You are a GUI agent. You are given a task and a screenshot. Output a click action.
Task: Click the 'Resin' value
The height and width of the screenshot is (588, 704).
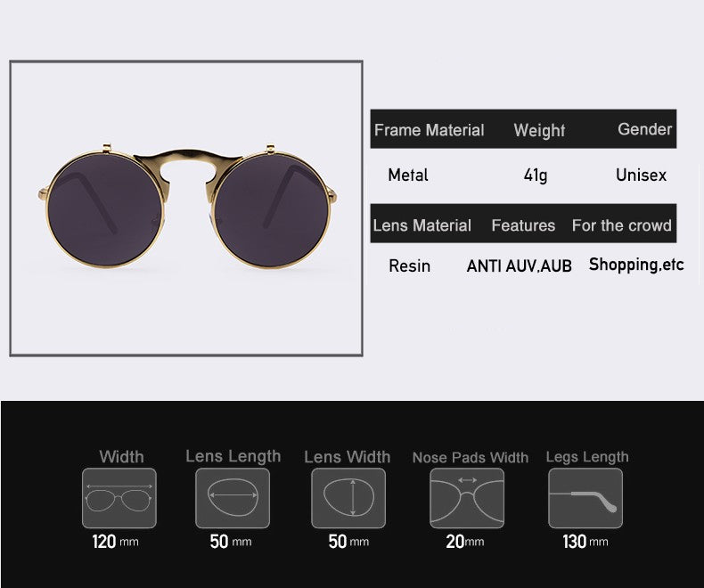(x=409, y=265)
